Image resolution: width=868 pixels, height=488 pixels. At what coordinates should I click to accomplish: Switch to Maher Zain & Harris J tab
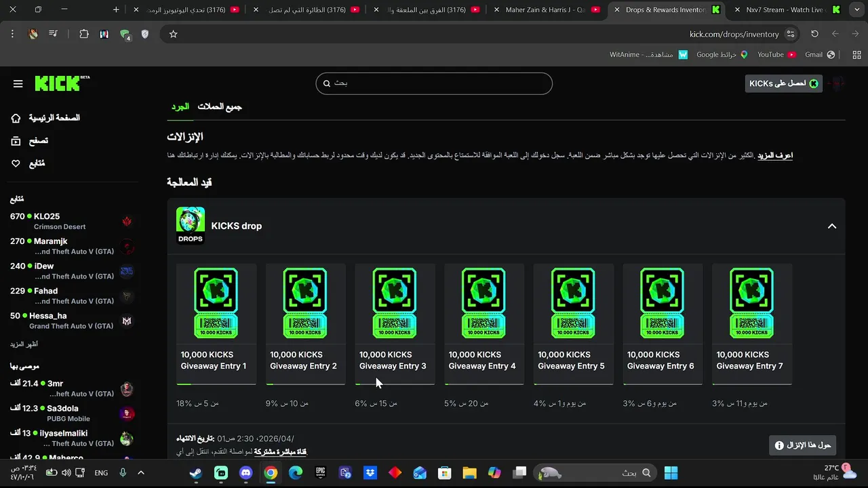point(546,9)
